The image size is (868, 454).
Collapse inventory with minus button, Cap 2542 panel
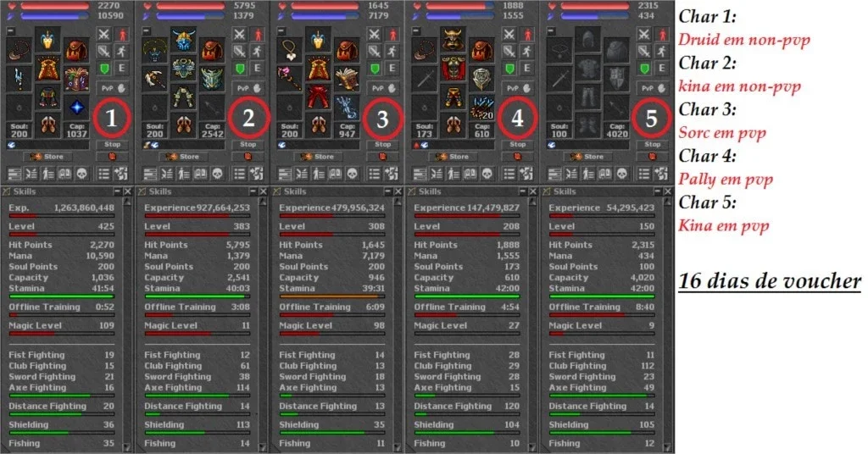pyautogui.click(x=146, y=31)
